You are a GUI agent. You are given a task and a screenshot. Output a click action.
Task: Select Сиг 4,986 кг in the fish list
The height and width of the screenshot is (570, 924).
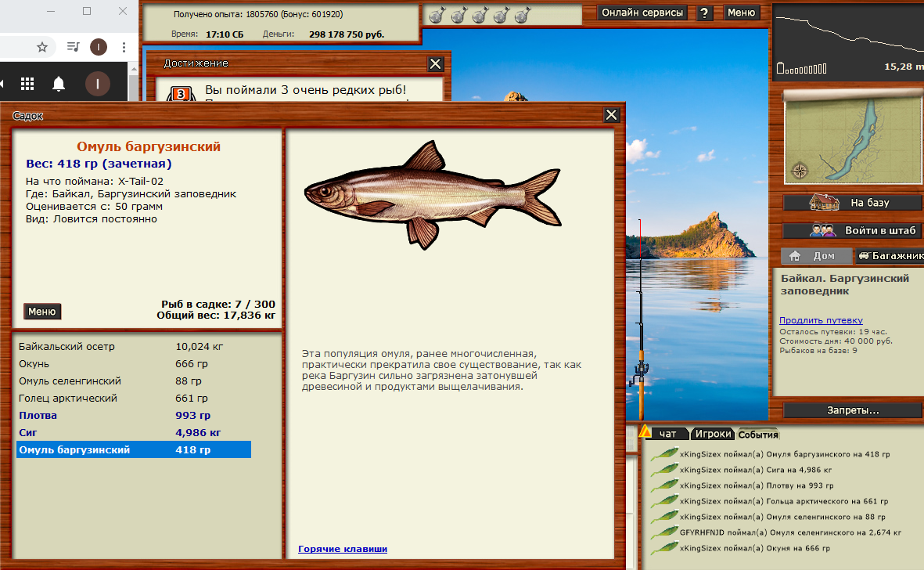click(x=134, y=432)
